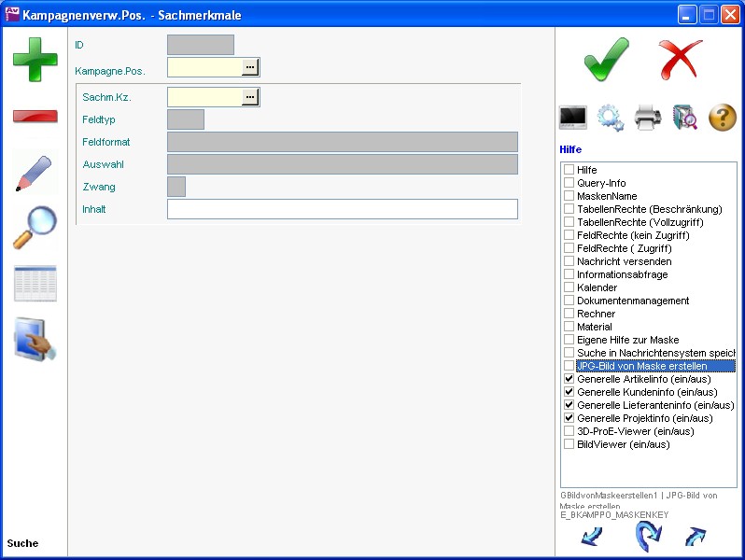Image resolution: width=745 pixels, height=560 pixels.
Task: Open the Sachm.Kz. lookup button
Action: pos(250,97)
